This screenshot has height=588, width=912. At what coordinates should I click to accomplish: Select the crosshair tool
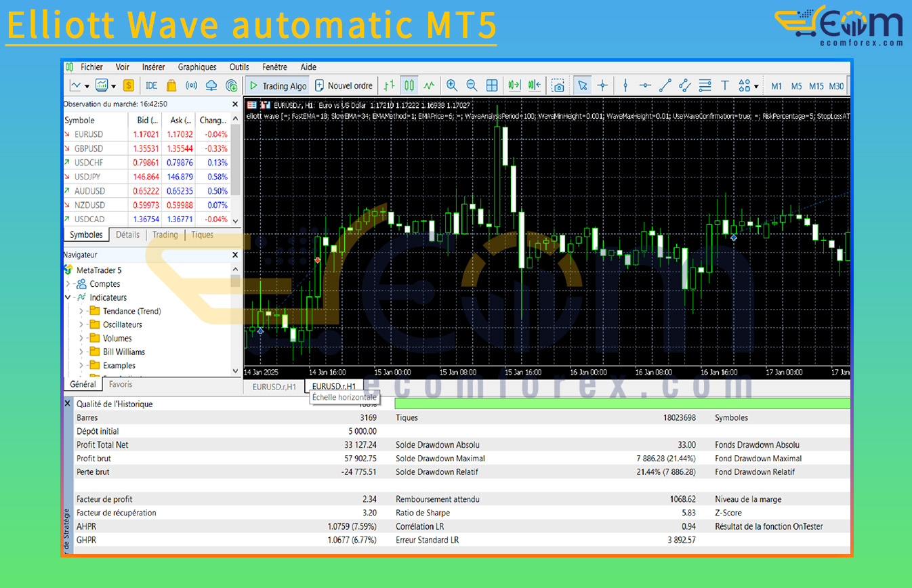click(x=602, y=86)
